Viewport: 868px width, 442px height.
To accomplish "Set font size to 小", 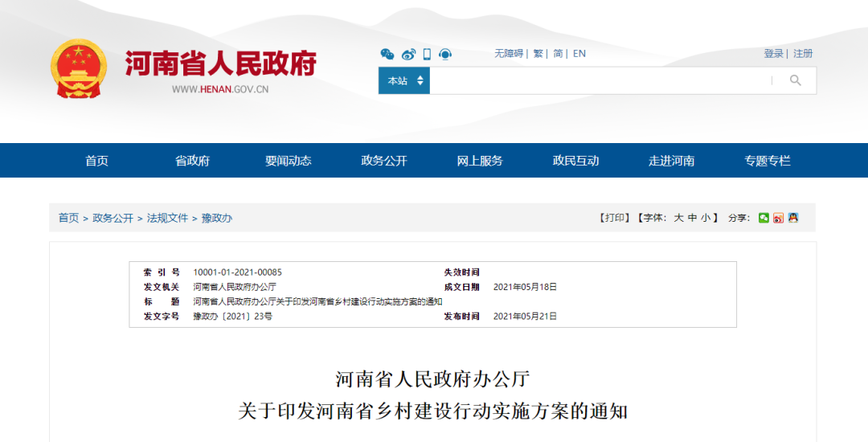I will (x=706, y=218).
